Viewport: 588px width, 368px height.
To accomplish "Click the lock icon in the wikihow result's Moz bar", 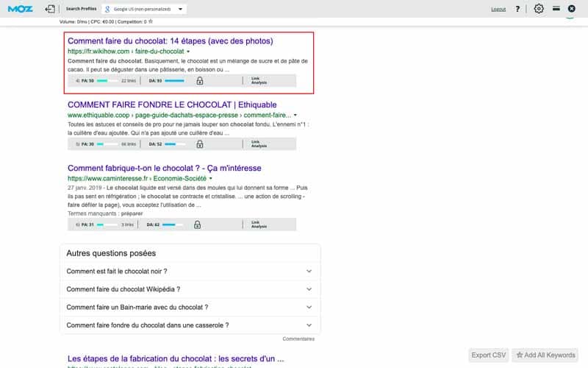I will pyautogui.click(x=200, y=80).
